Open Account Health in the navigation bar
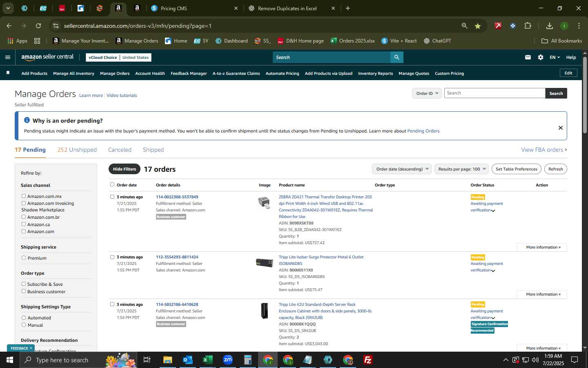This screenshot has height=368, width=588. point(150,74)
